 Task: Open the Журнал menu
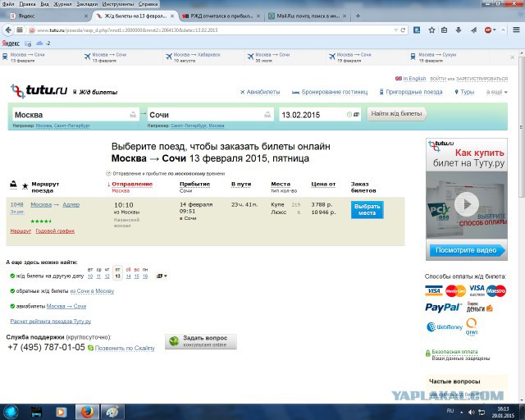click(x=62, y=4)
